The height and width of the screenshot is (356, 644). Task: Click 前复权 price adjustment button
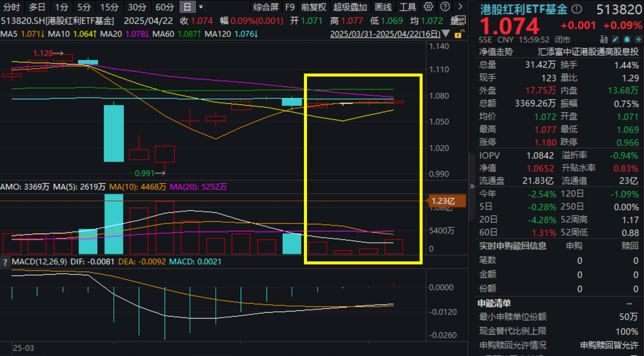pos(314,7)
